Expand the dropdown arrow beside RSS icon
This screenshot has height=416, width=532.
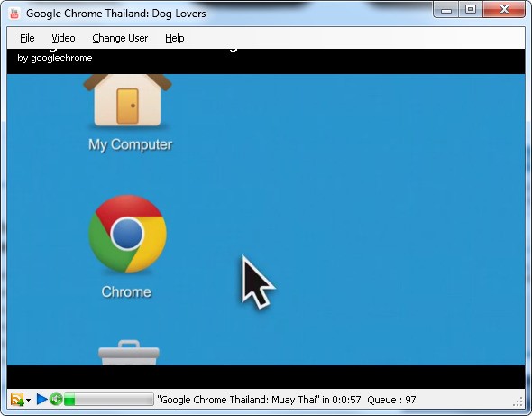coord(29,400)
